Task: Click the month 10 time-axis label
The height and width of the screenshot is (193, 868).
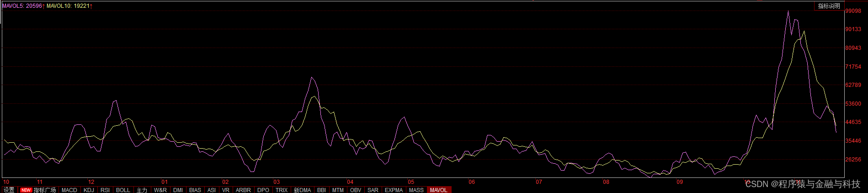Action: [x=6, y=182]
